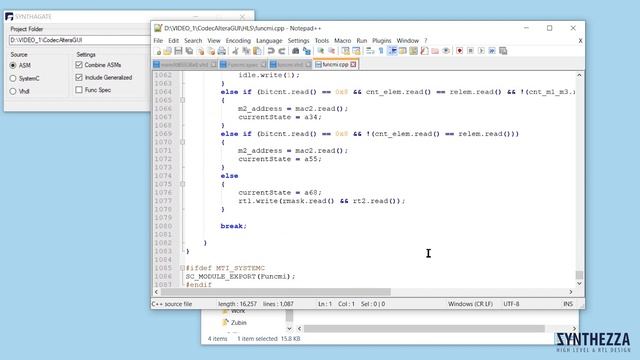Open the Search menu
Image resolution: width=640 pixels, height=360 pixels.
193,41
